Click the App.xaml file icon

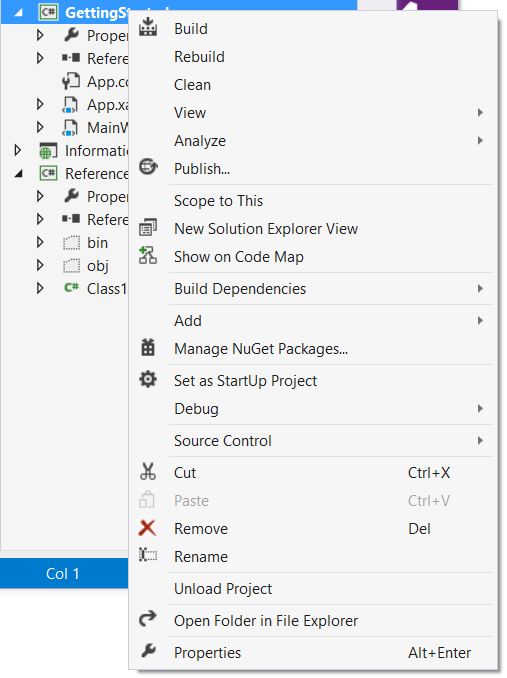[x=70, y=105]
